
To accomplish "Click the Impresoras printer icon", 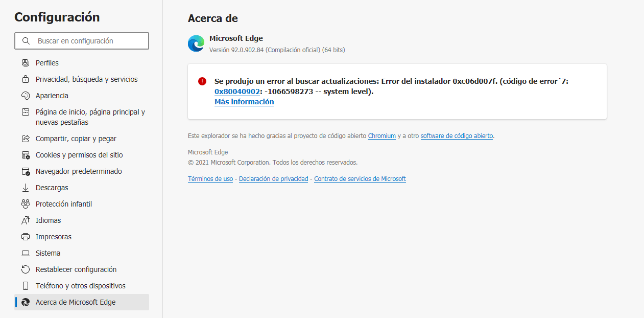I will [26, 237].
